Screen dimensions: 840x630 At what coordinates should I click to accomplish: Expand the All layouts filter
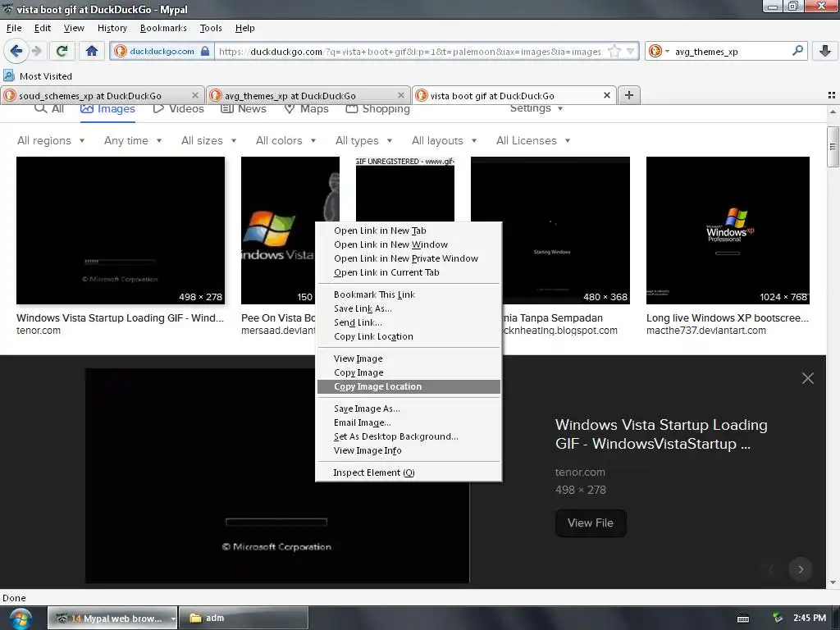[x=444, y=140]
